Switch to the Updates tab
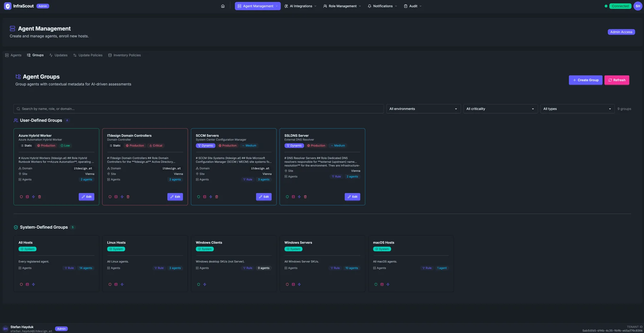The height and width of the screenshot is (333, 644). coord(58,55)
